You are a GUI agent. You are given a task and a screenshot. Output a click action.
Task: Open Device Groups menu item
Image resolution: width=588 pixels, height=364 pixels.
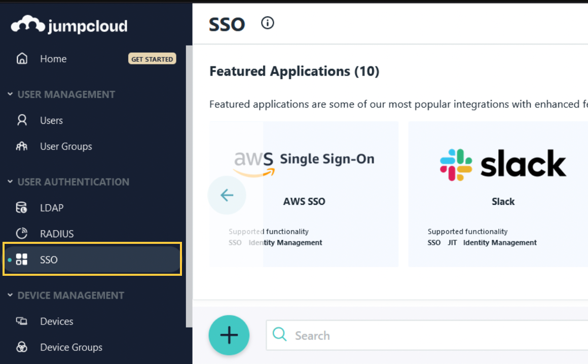[x=71, y=347]
